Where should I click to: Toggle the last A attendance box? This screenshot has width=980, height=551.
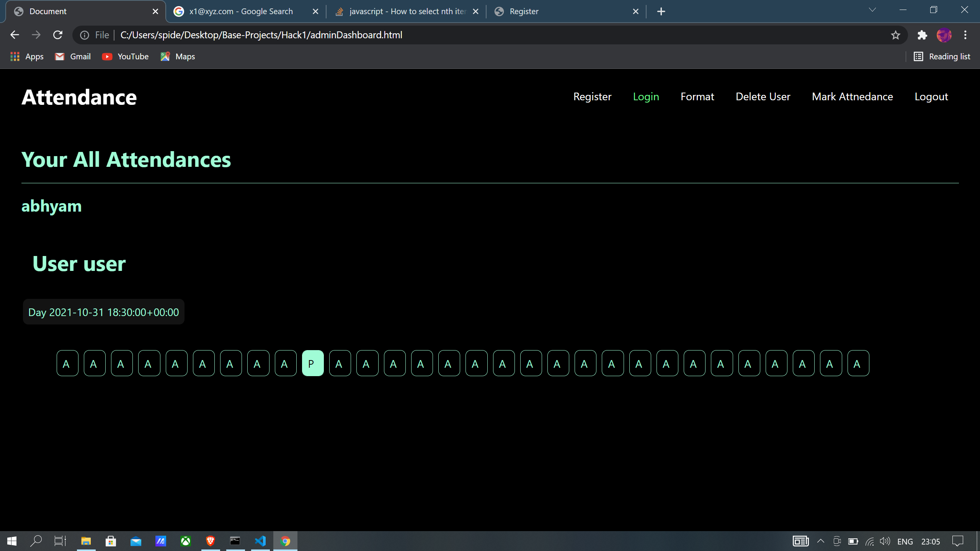pyautogui.click(x=858, y=363)
